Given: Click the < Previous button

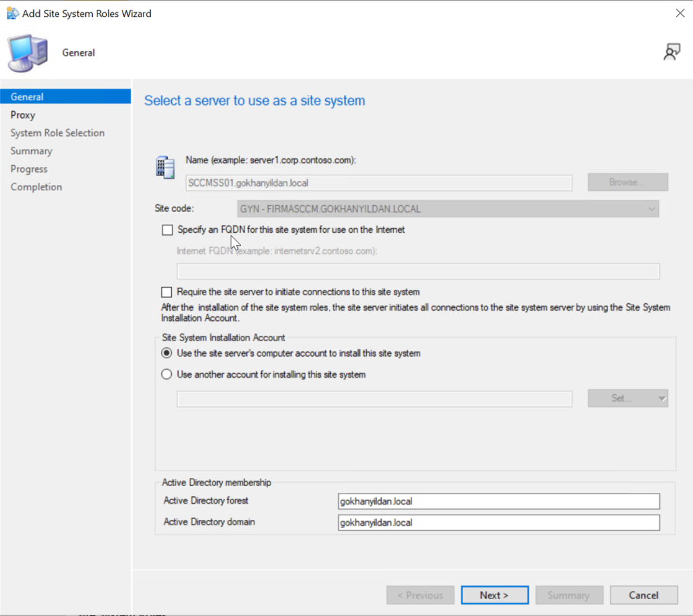Looking at the screenshot, I should pos(420,595).
